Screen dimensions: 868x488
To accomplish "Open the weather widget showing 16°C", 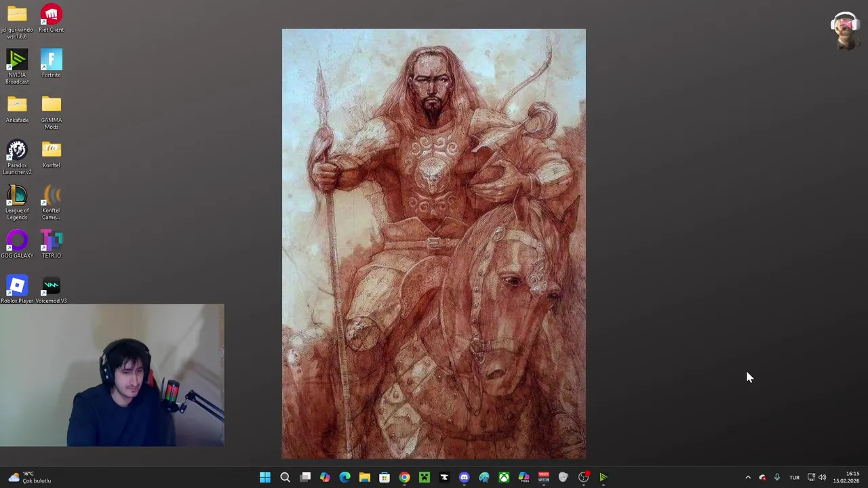I will 30,477.
